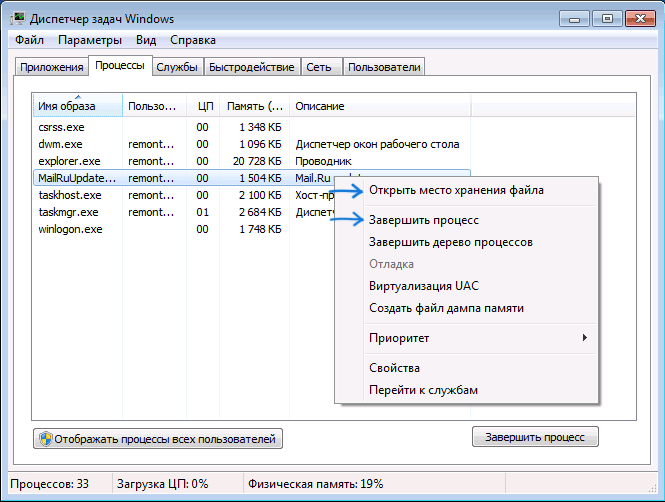Click memory value 20 728 КБ
This screenshot has height=502, width=665.
click(x=257, y=161)
